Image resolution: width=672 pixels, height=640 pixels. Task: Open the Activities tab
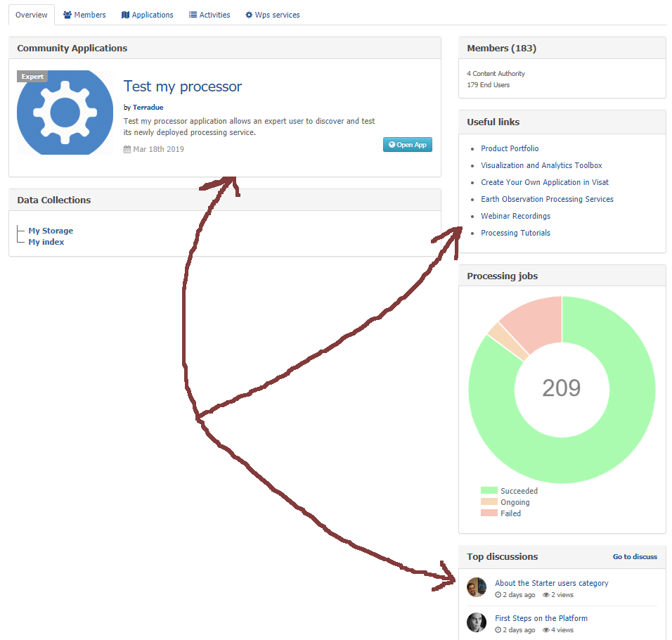[209, 15]
